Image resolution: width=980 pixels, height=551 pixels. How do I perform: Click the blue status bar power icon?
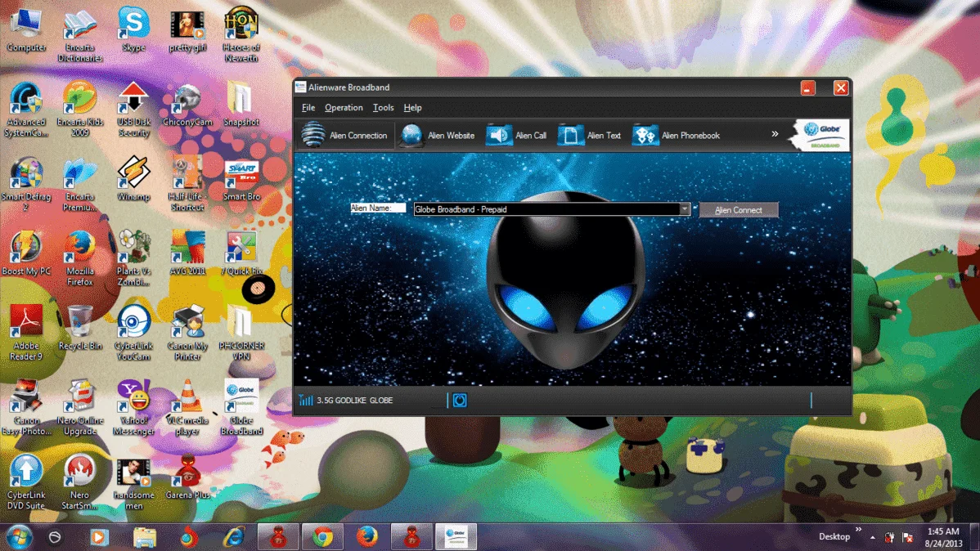click(x=460, y=400)
